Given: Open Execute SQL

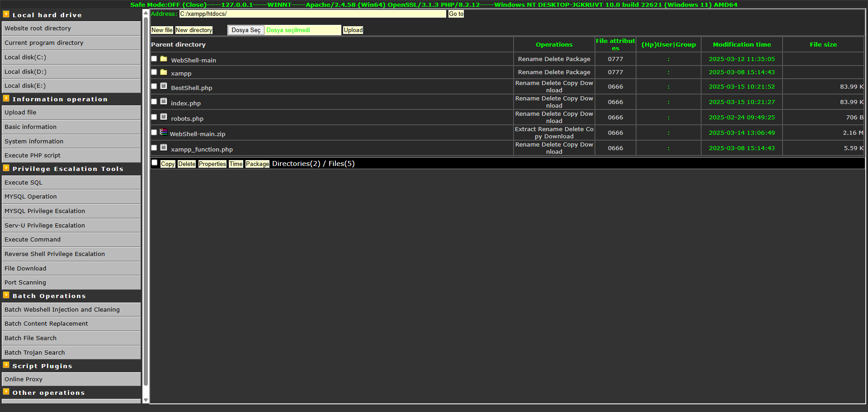Looking at the screenshot, I should (71, 182).
